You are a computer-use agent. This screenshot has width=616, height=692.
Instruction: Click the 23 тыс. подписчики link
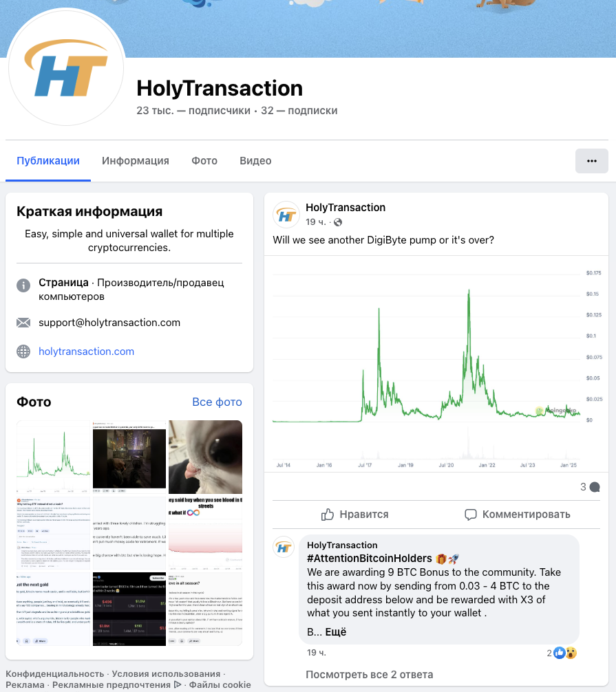(193, 110)
